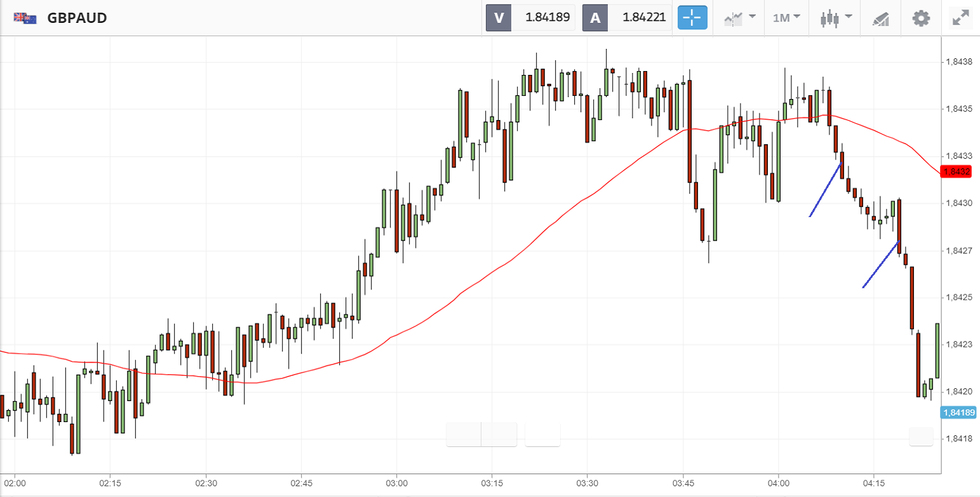Screen dimensions: 980x497
Task: Open the 1M timeframe dropdown
Action: point(786,18)
